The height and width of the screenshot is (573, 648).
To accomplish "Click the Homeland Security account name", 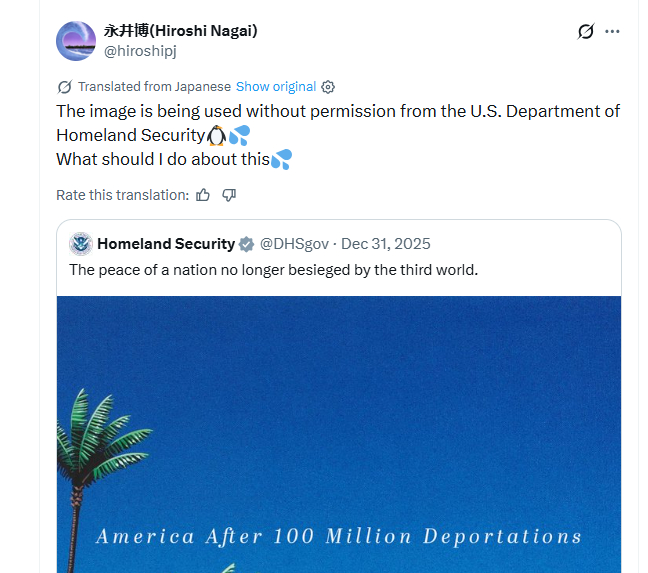I will coord(165,244).
